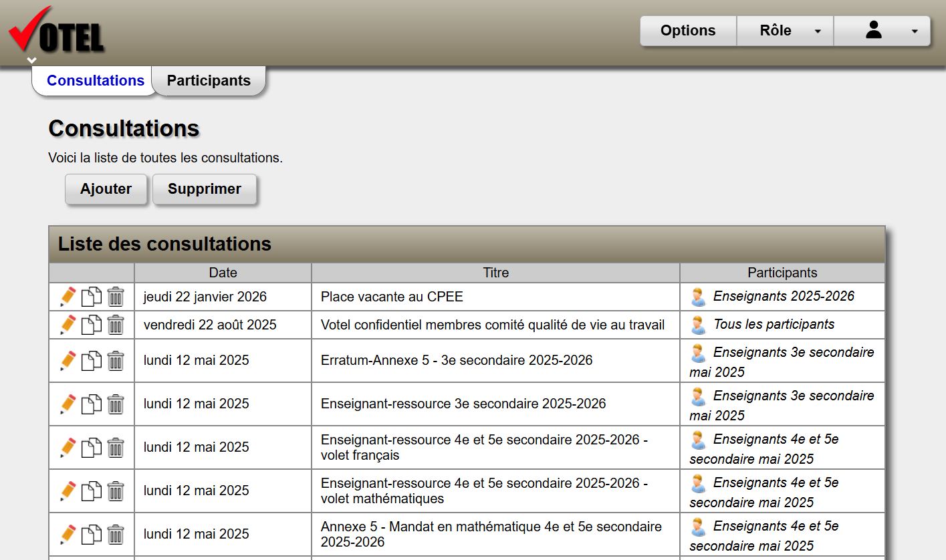946x560 pixels.
Task: Edit the Annexe 5 Mandat en mathématique row
Action: pyautogui.click(x=68, y=534)
